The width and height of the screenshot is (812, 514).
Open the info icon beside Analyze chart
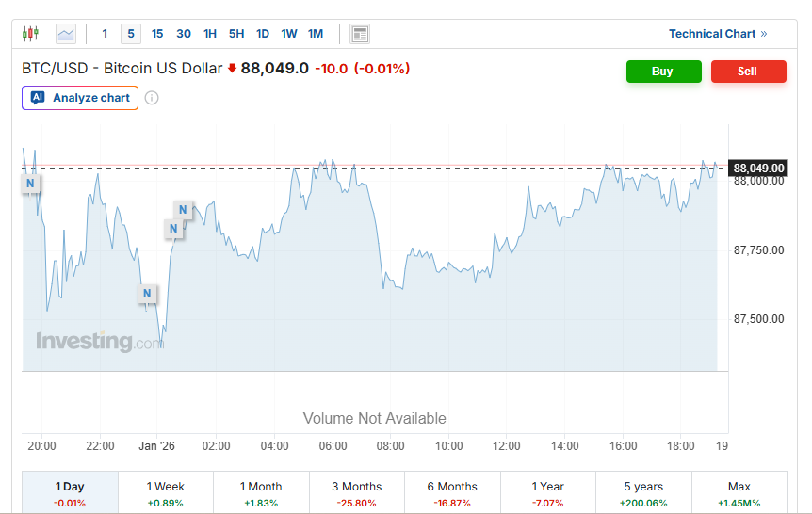pos(152,98)
